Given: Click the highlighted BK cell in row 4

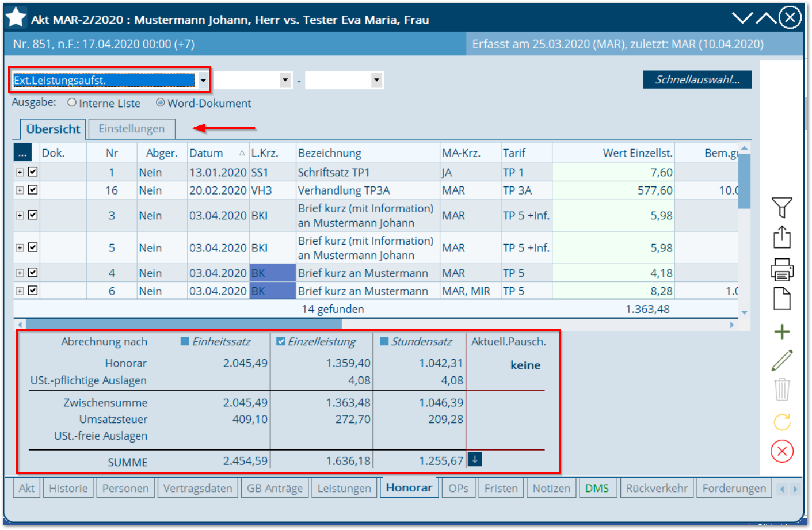Looking at the screenshot, I should [x=272, y=273].
